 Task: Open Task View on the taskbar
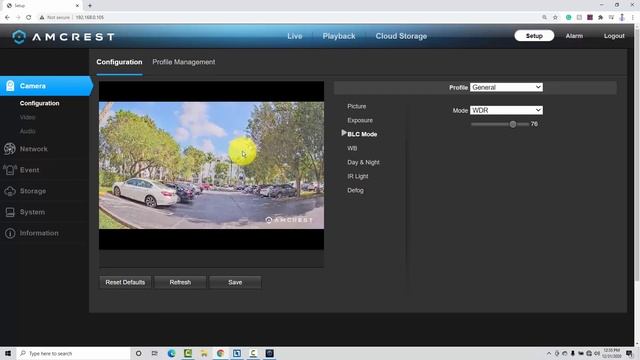pos(155,353)
